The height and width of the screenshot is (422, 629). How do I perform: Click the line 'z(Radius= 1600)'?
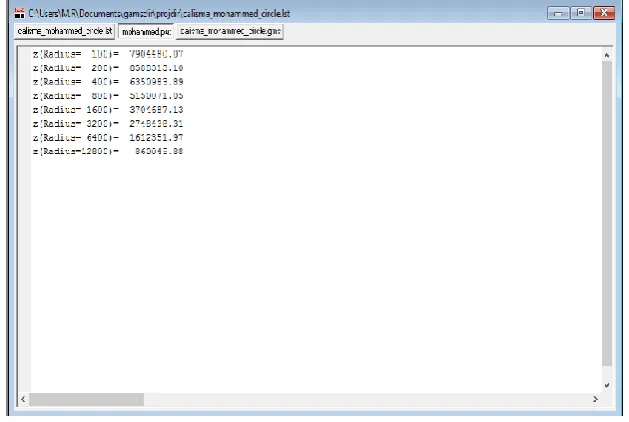[108, 110]
